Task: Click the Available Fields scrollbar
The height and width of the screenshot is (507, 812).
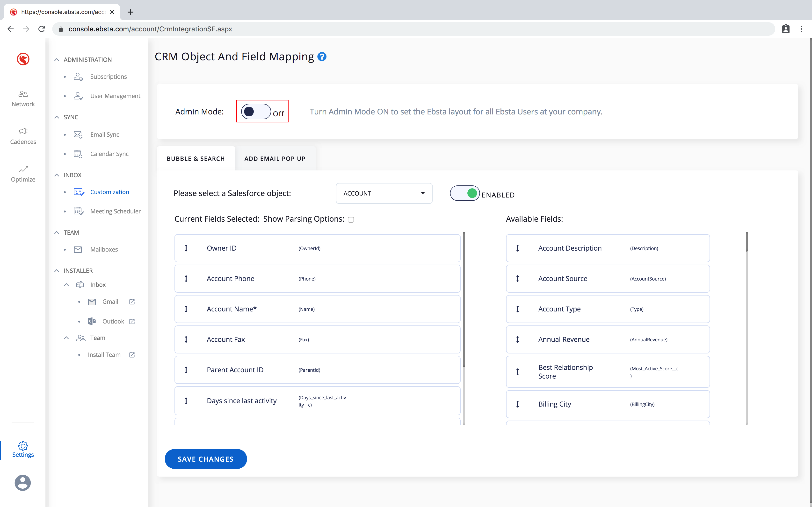Action: coord(747,241)
